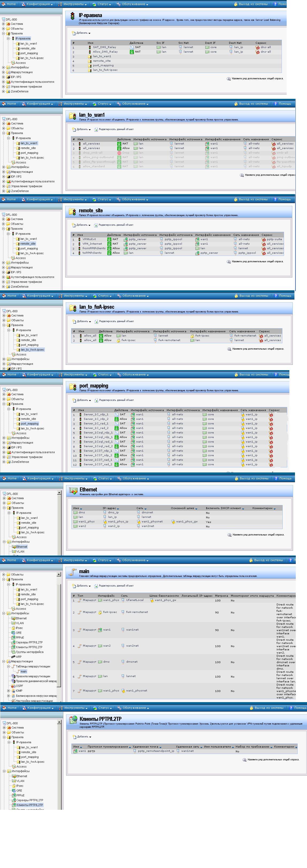Click wan1net in the PPTP client row

coord(187,751)
